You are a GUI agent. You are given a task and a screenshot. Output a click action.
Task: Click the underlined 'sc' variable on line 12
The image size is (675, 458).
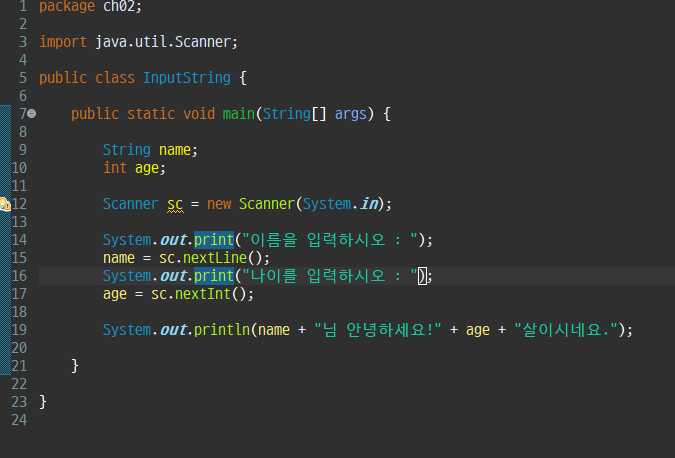coord(175,204)
